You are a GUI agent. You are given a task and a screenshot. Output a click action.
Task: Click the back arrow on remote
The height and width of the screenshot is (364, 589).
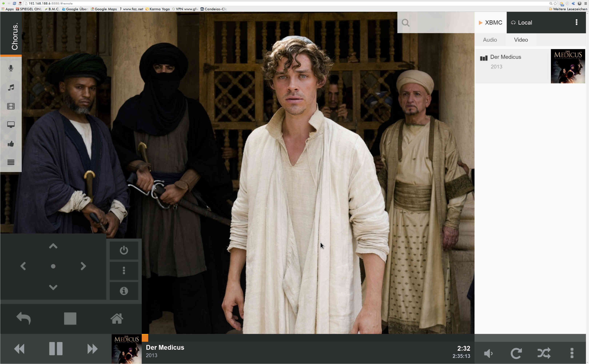[24, 318]
